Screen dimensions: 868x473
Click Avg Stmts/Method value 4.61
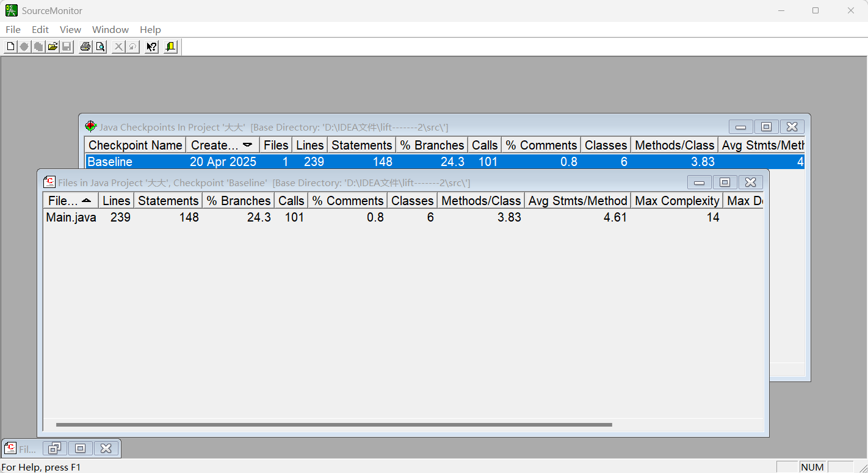(615, 217)
